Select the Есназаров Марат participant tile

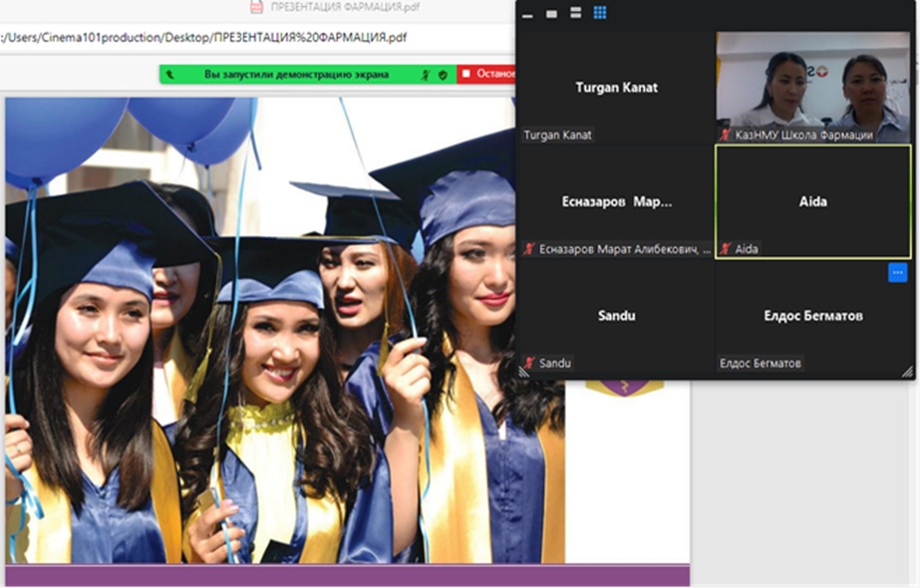click(x=616, y=201)
